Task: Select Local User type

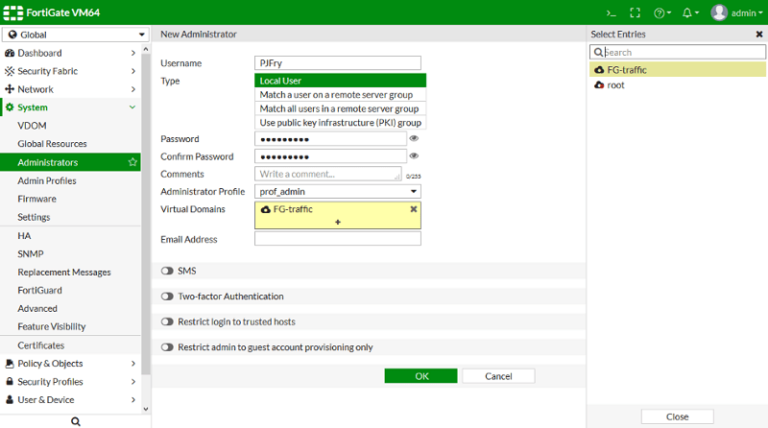Action: pos(340,80)
